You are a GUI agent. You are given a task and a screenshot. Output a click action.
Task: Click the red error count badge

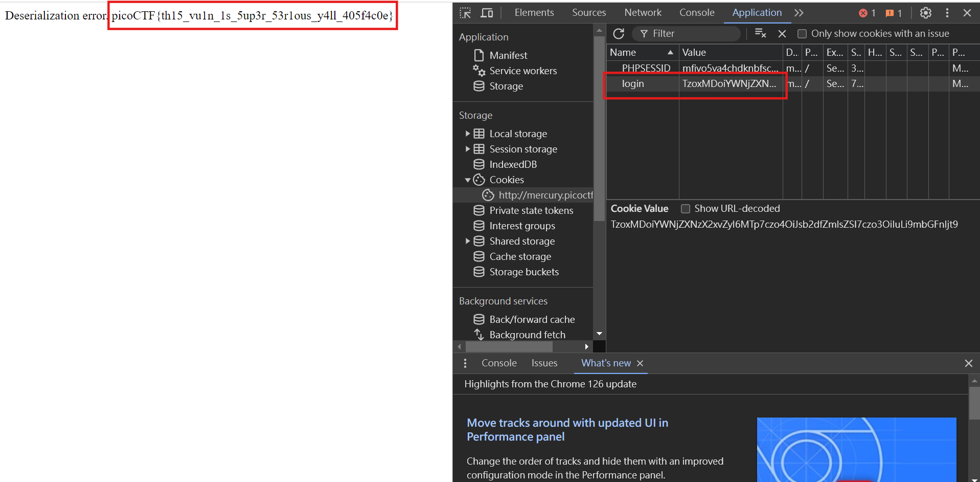coord(868,13)
